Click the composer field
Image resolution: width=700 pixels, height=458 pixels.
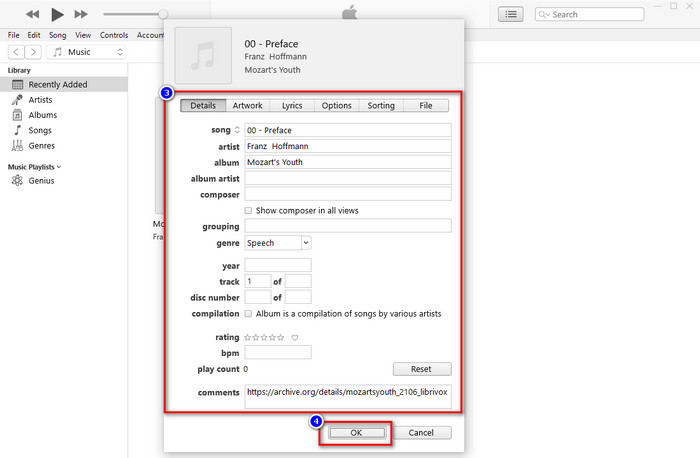(348, 194)
